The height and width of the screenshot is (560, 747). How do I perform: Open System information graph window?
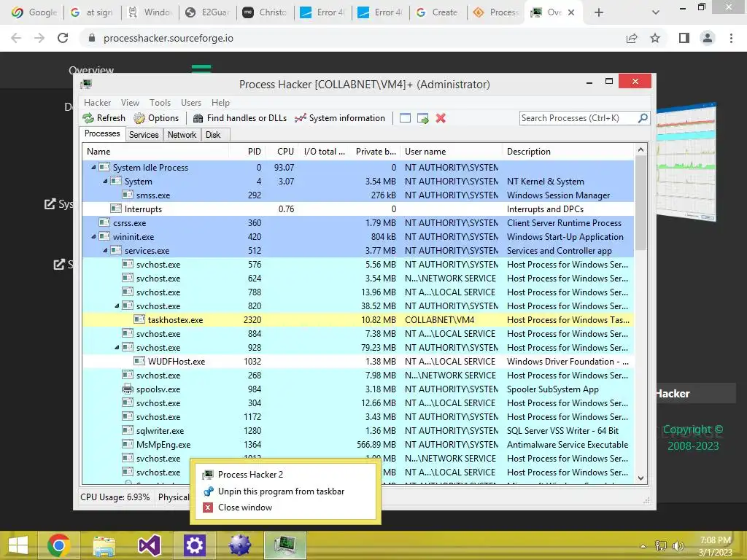pos(340,118)
